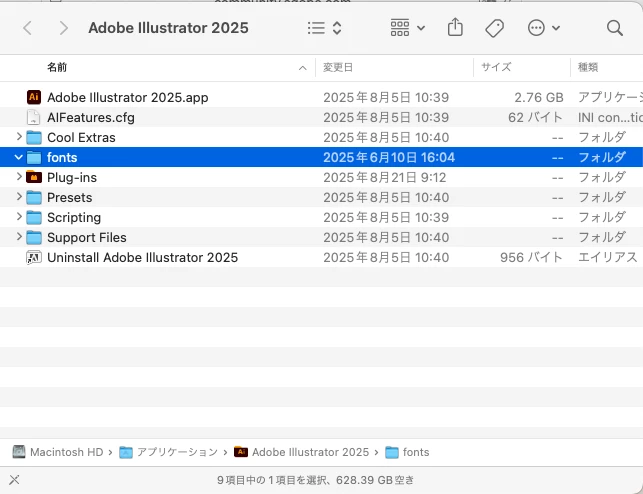Select the AIFeatures.cfg file name
The width and height of the screenshot is (643, 494).
click(x=91, y=118)
